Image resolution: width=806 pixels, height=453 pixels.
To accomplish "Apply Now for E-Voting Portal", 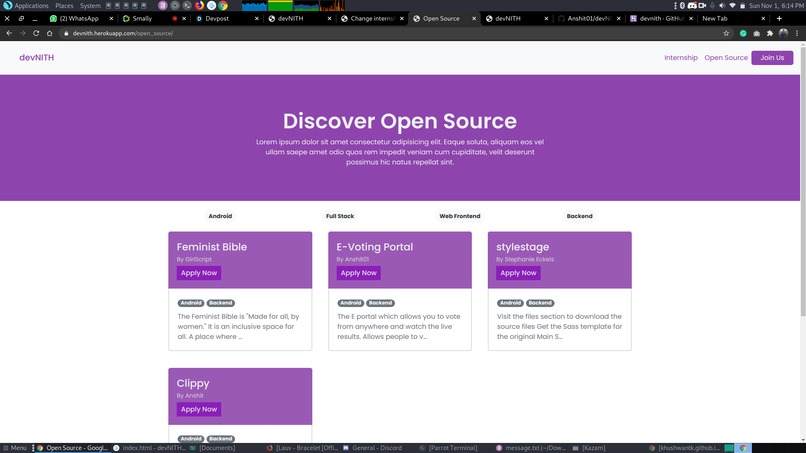I will pos(359,273).
